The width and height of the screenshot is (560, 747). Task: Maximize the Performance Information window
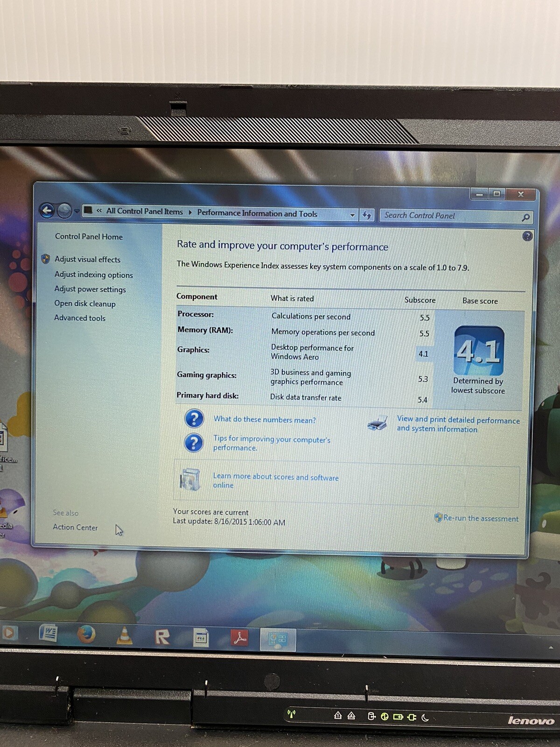pos(497,194)
